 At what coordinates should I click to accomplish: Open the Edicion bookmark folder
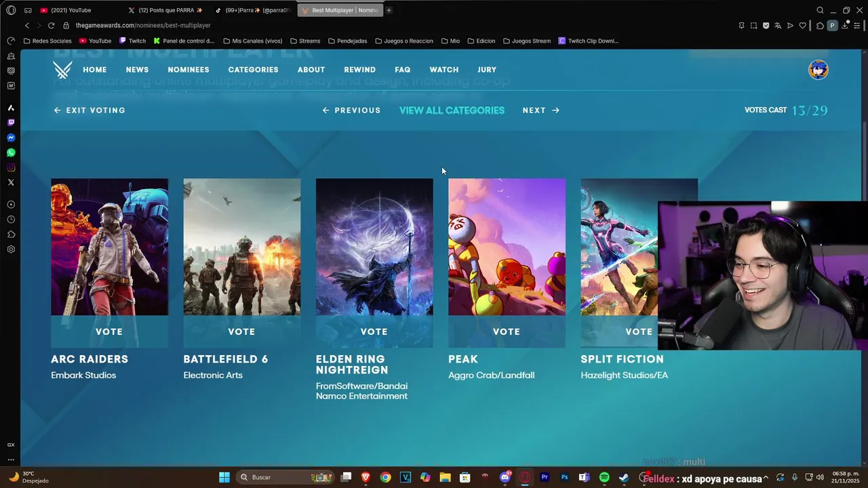pos(481,41)
